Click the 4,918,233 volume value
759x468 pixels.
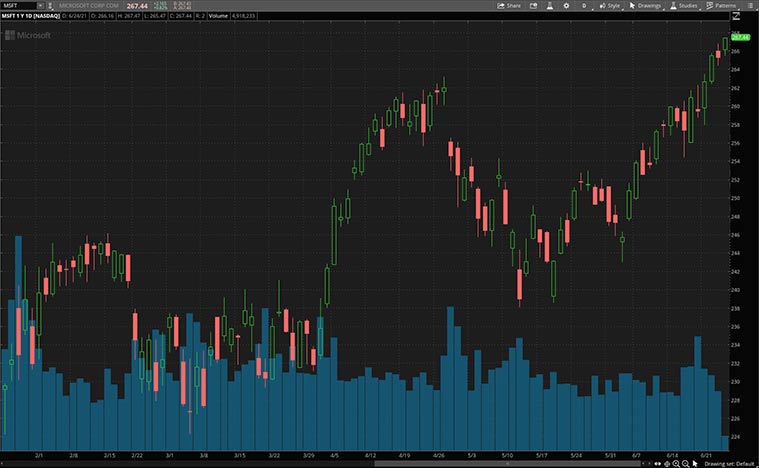(x=243, y=16)
